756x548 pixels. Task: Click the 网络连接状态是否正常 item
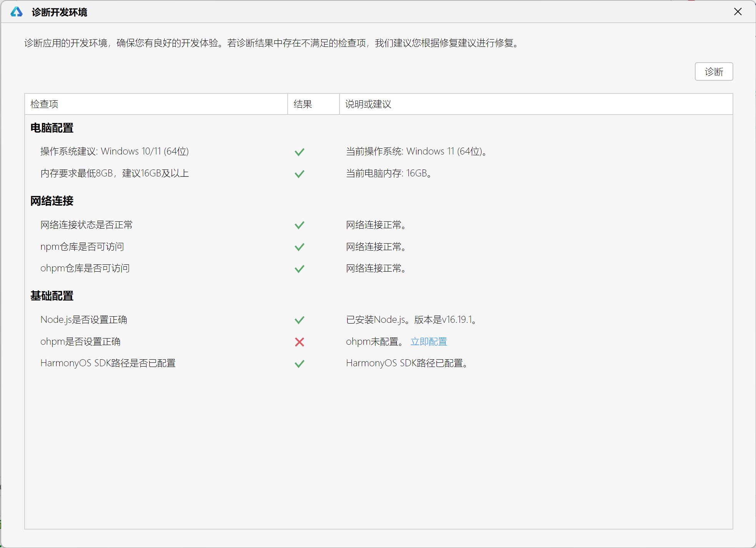tap(87, 225)
